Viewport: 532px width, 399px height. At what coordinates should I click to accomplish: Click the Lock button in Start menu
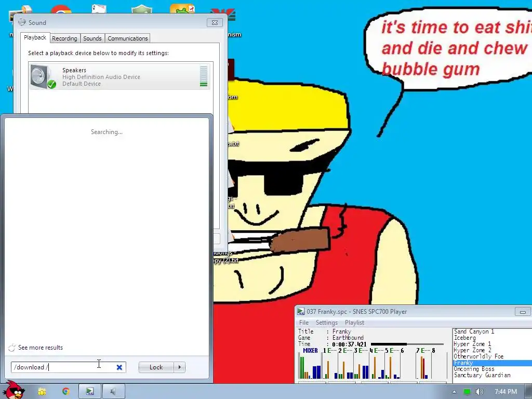click(156, 367)
